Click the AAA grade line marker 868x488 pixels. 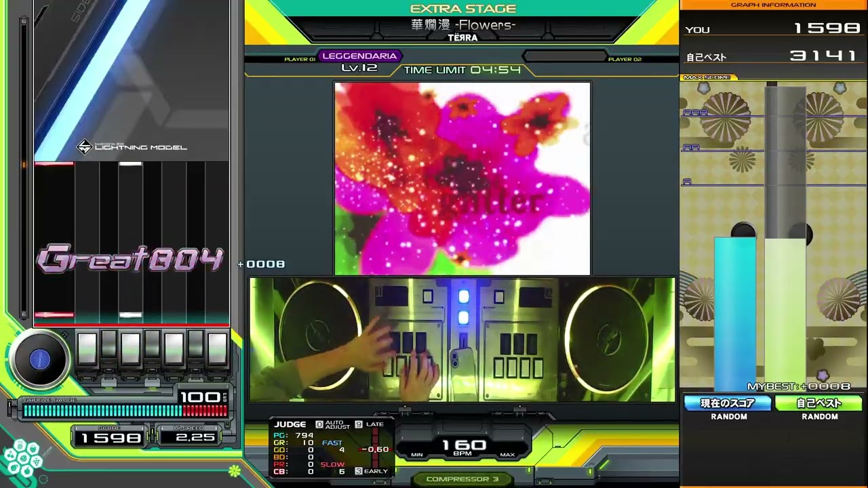tap(694, 113)
